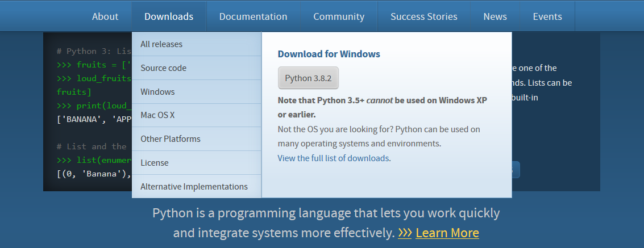Select Mac OS X downloads entry

[196, 115]
